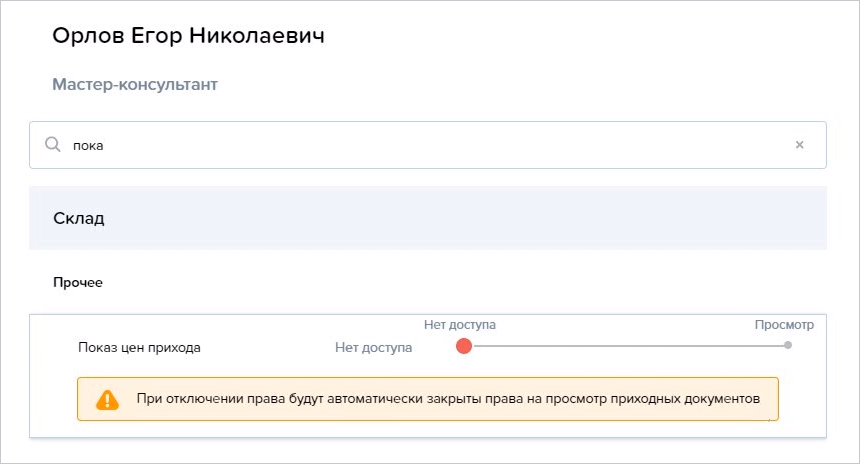Click the grey Просмотр endpoint dot on slider
860x464 pixels.
pos(788,346)
